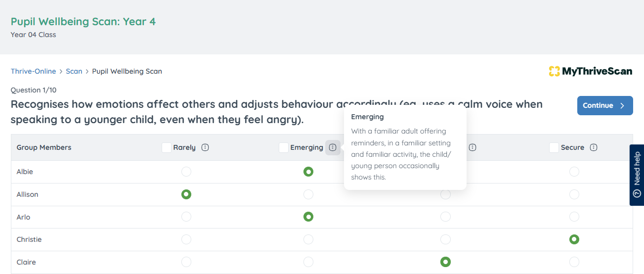Click info icon next to Rarely
Image resolution: width=644 pixels, height=274 pixels.
pyautogui.click(x=206, y=147)
